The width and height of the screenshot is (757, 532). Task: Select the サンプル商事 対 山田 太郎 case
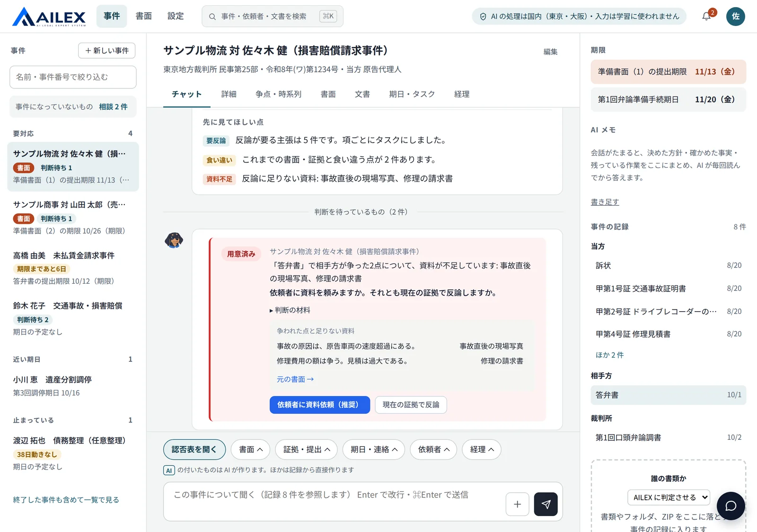click(73, 218)
